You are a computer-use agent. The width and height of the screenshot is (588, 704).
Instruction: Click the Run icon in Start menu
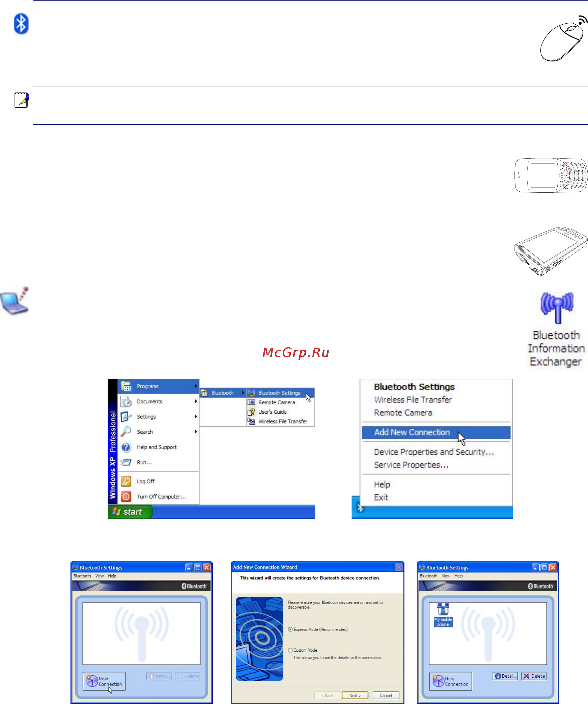126,462
